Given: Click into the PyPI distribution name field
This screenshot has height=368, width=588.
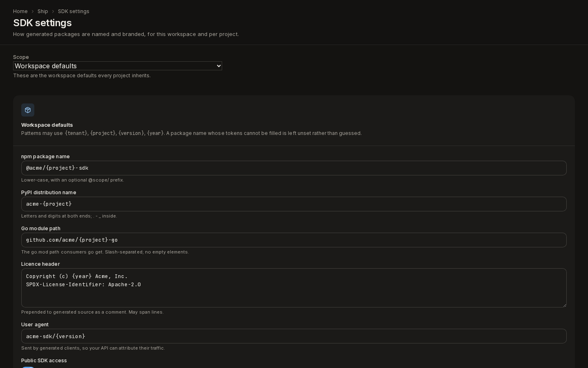Looking at the screenshot, I should pos(294,204).
